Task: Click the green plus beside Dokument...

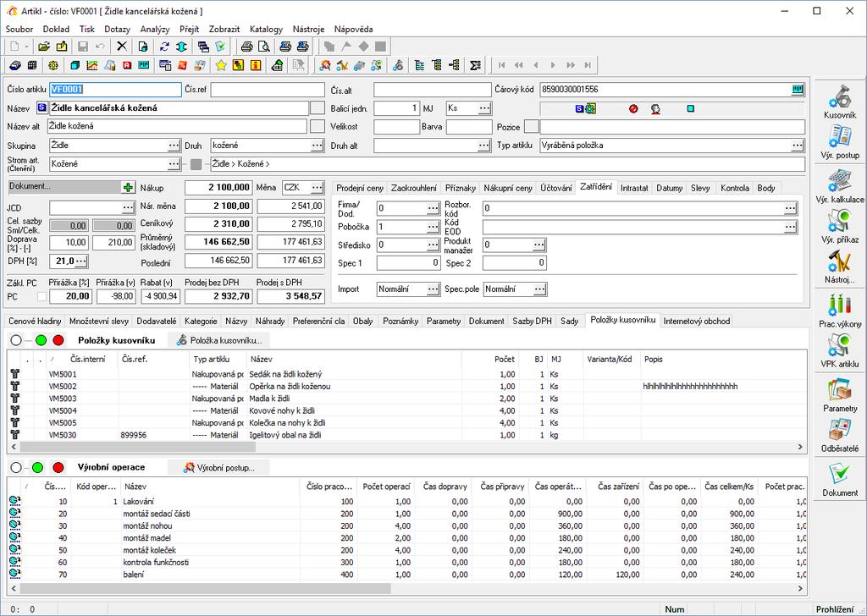Action: [129, 187]
